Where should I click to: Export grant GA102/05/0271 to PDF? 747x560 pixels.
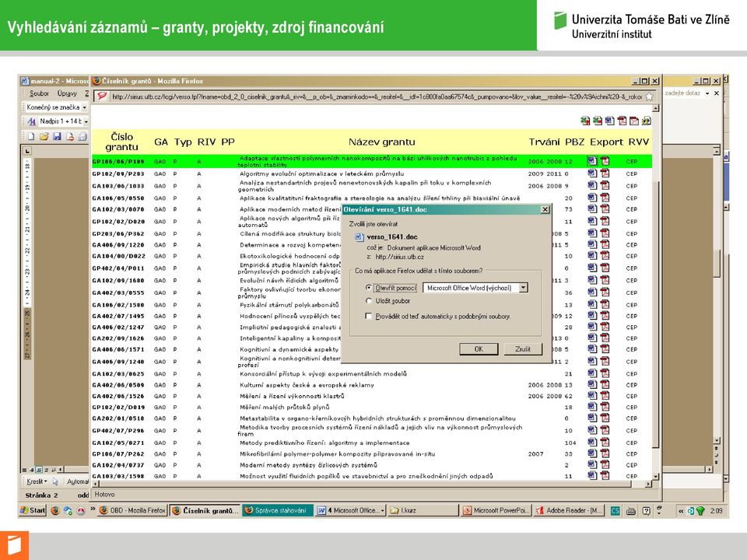pyautogui.click(x=605, y=443)
